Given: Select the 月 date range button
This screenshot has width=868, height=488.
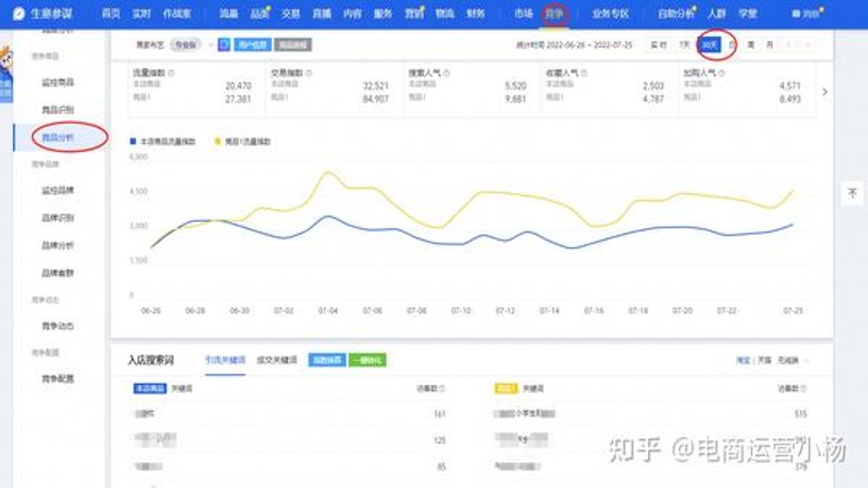Looking at the screenshot, I should click(769, 45).
